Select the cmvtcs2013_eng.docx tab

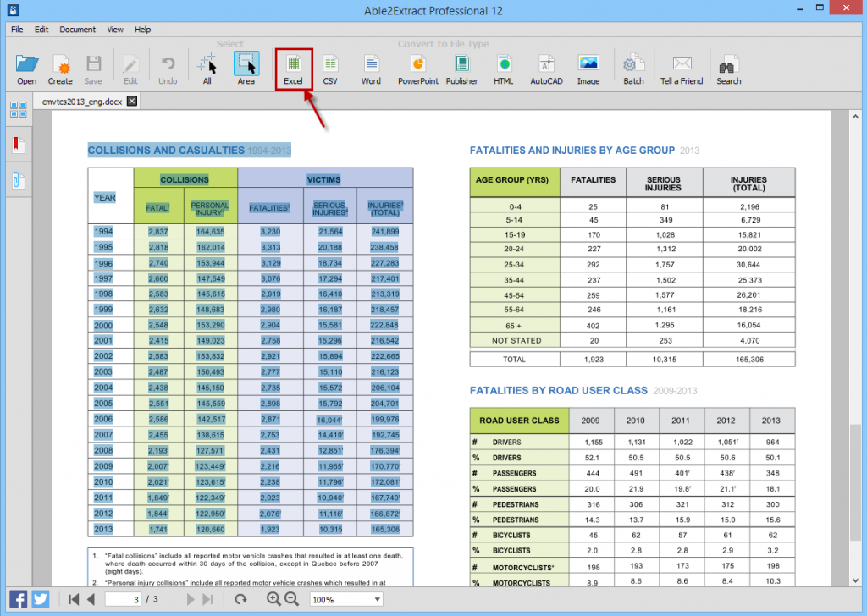click(82, 102)
